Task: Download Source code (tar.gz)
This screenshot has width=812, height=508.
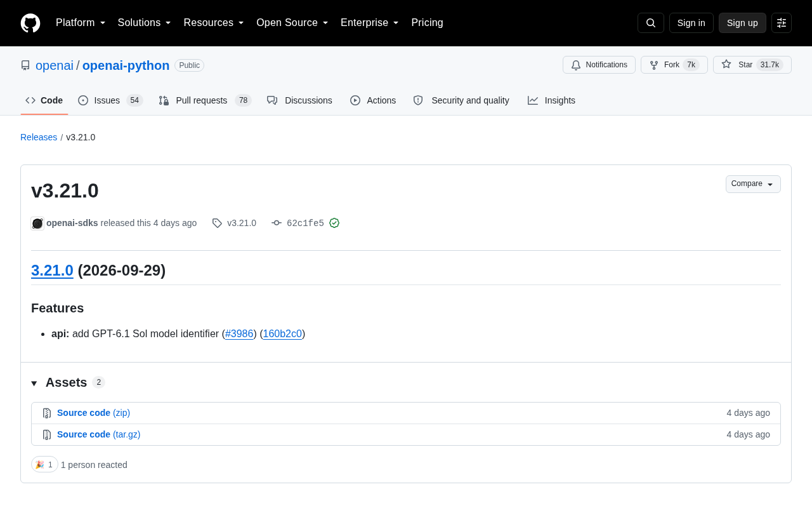Action: (98, 434)
